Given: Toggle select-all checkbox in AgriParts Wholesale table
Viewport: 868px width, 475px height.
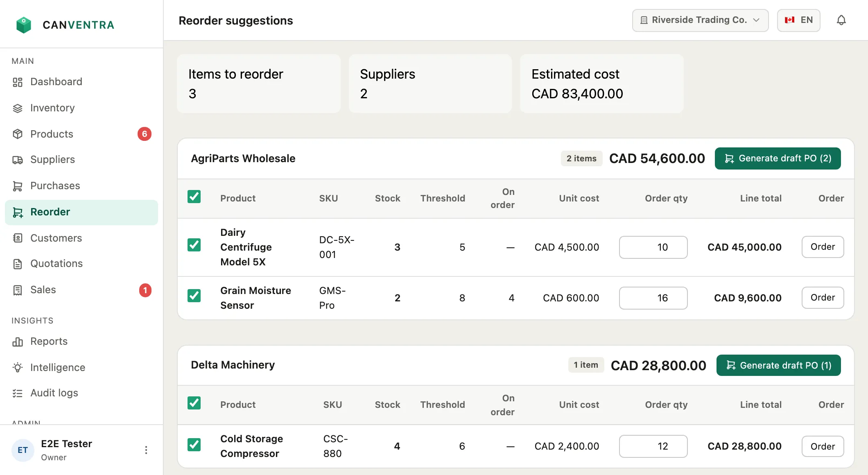Looking at the screenshot, I should [194, 197].
